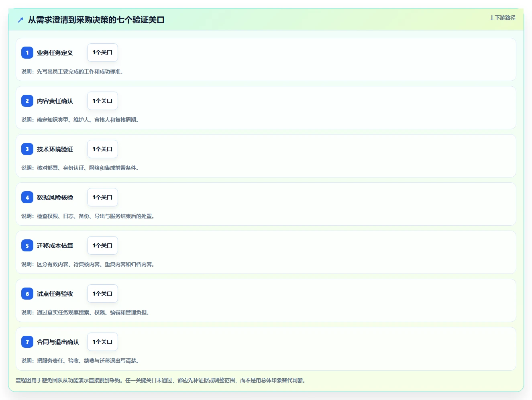Click the 1个关口 tag next to 业务任务定义

[x=102, y=53]
